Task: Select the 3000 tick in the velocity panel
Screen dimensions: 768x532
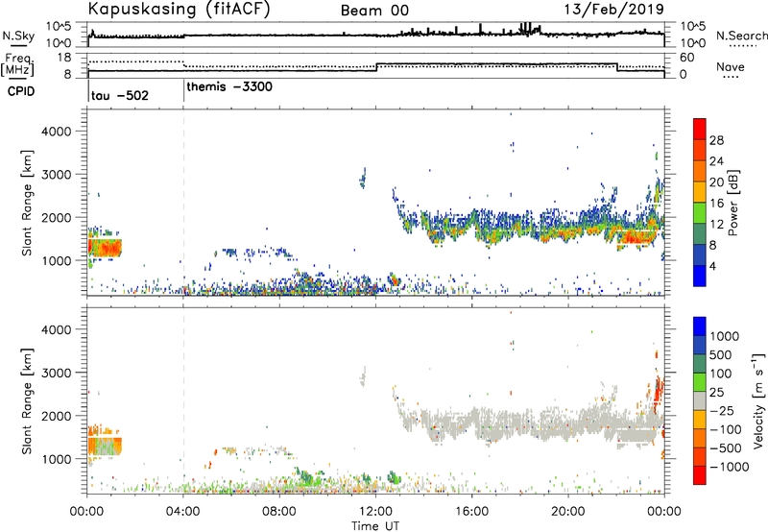Action: click(x=57, y=373)
